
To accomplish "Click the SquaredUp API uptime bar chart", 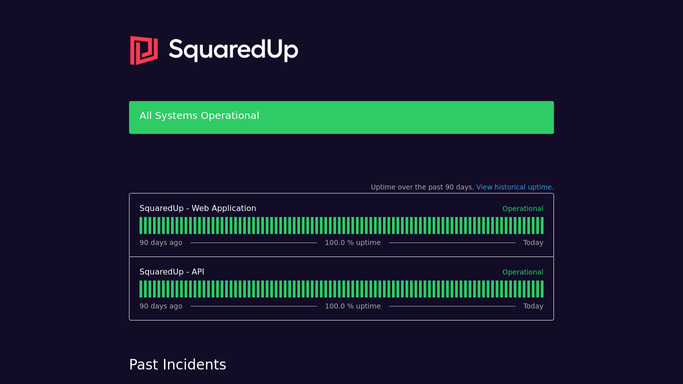I will coord(342,290).
